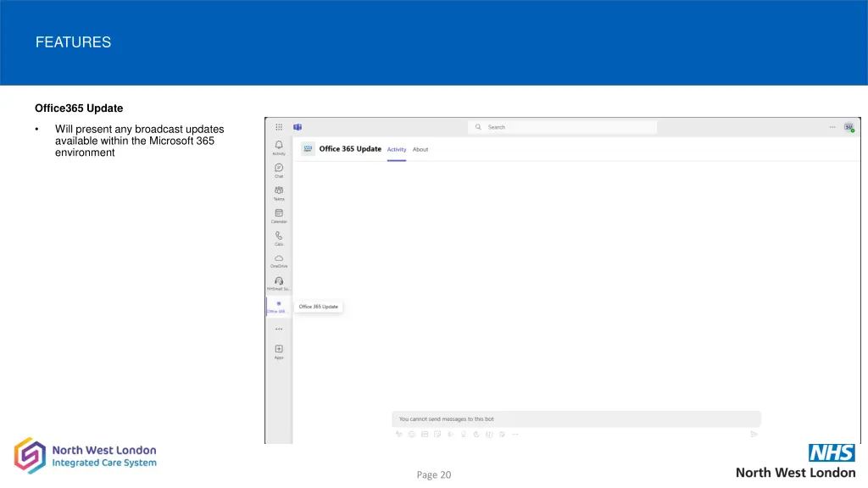This screenshot has width=868, height=488.
Task: Click the 'Page 20' footer text
Action: point(434,474)
